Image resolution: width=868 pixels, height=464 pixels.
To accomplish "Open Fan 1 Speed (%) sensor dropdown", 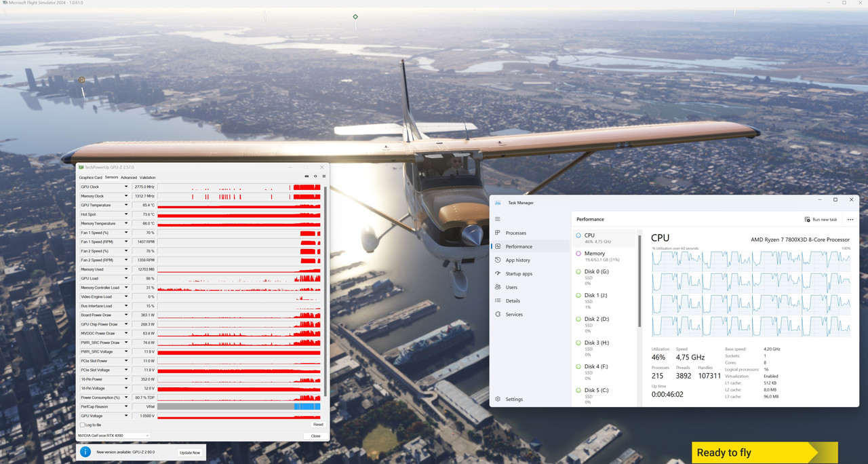I will [125, 233].
